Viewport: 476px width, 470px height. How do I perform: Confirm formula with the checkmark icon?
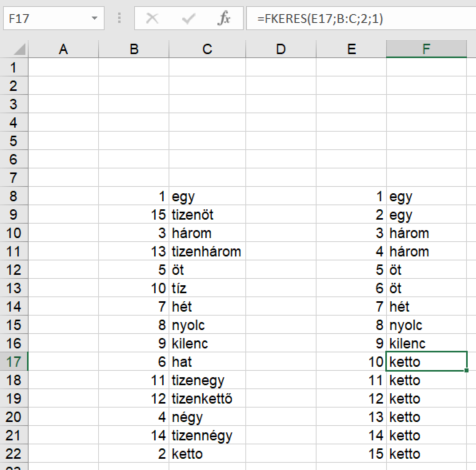(x=188, y=18)
